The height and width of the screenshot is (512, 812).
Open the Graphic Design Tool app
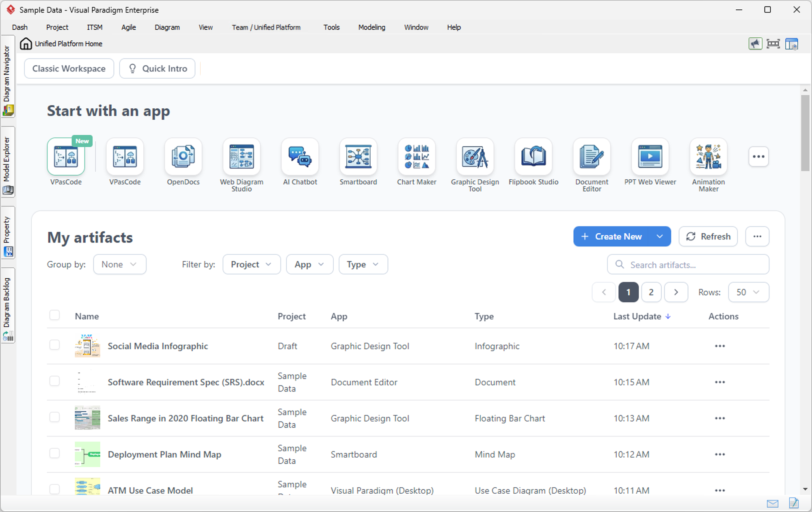coord(475,157)
